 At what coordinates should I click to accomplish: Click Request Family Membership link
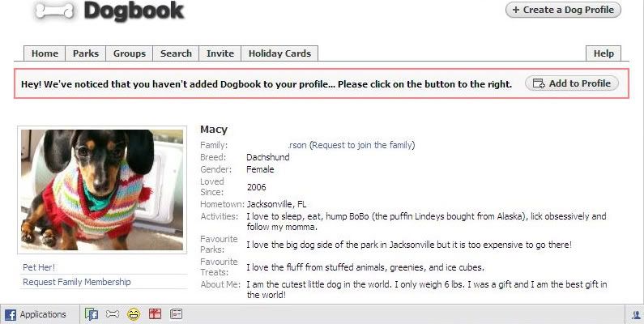point(77,282)
